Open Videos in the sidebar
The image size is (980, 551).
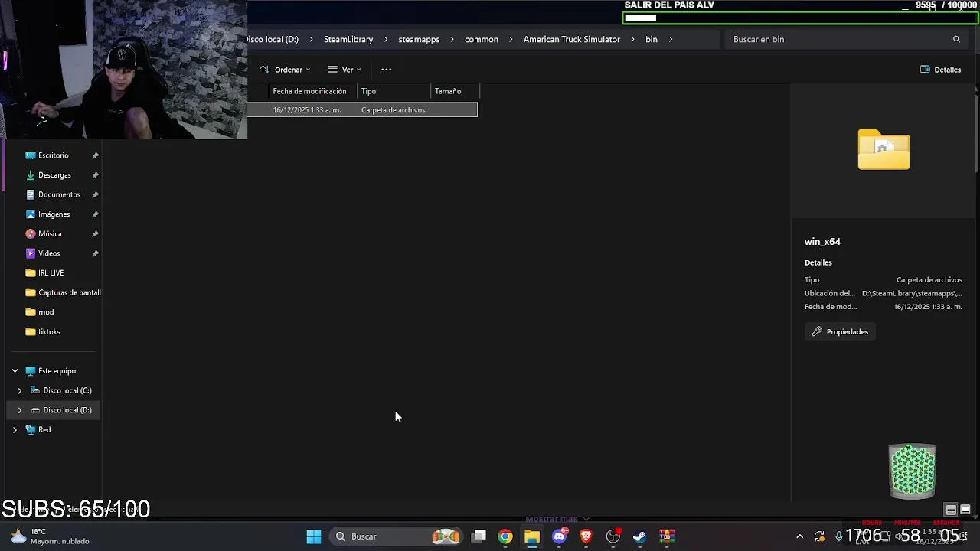(x=49, y=253)
